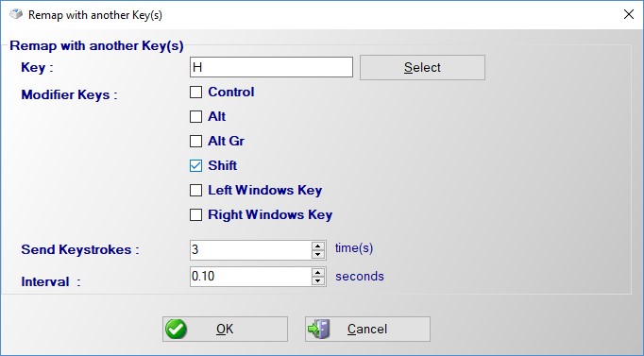Click into the Interval value field
The height and width of the screenshot is (356, 644).
251,277
